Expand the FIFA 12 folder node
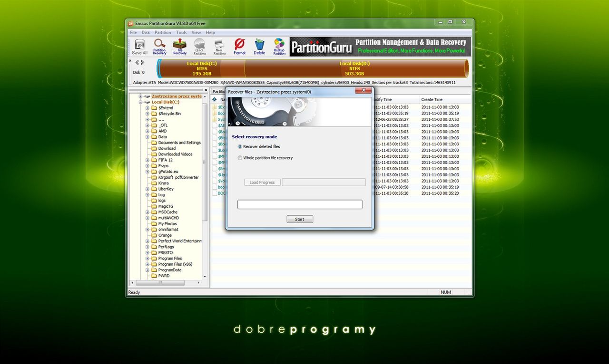Image resolution: width=609 pixels, height=364 pixels. pos(147,160)
